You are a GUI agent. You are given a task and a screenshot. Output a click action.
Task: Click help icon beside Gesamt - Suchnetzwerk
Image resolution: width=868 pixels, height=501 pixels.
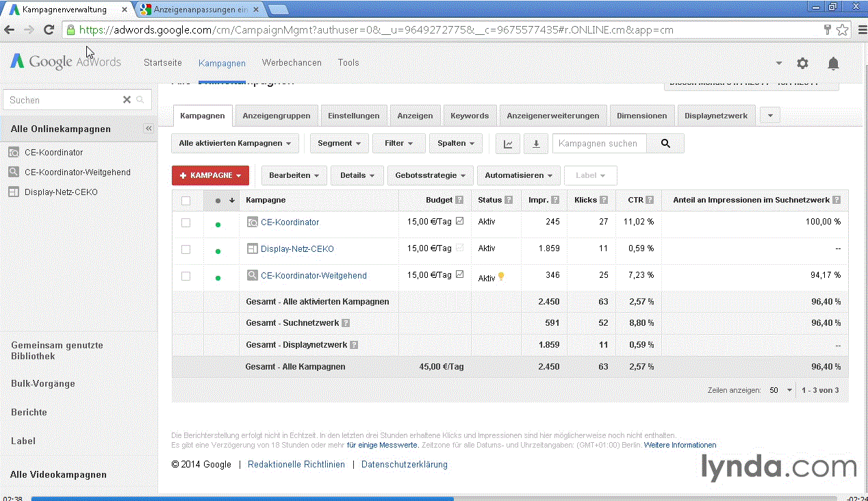pos(346,323)
